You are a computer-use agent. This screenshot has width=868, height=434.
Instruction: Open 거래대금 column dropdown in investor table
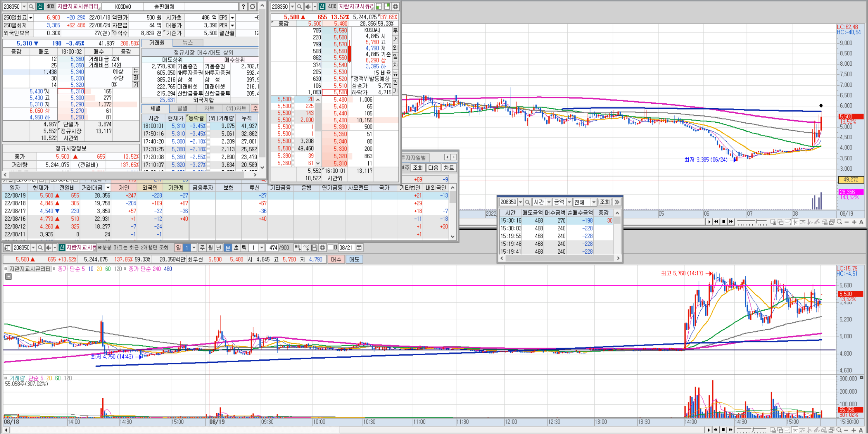[108, 188]
